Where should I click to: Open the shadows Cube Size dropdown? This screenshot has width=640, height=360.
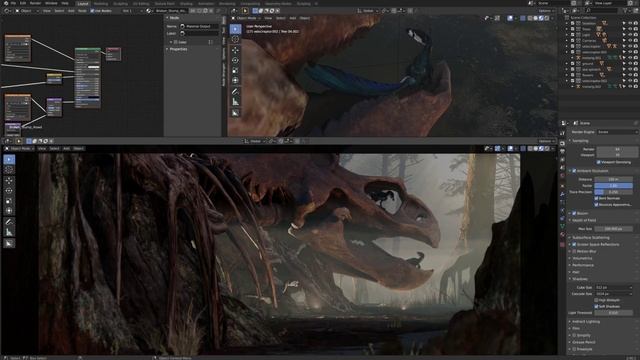614,287
